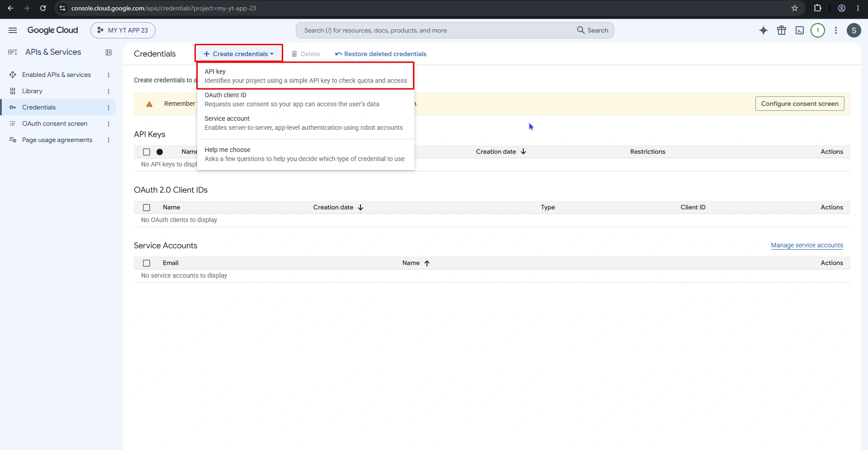This screenshot has width=868, height=450.
Task: Reload the page with the refresh icon
Action: [x=43, y=8]
